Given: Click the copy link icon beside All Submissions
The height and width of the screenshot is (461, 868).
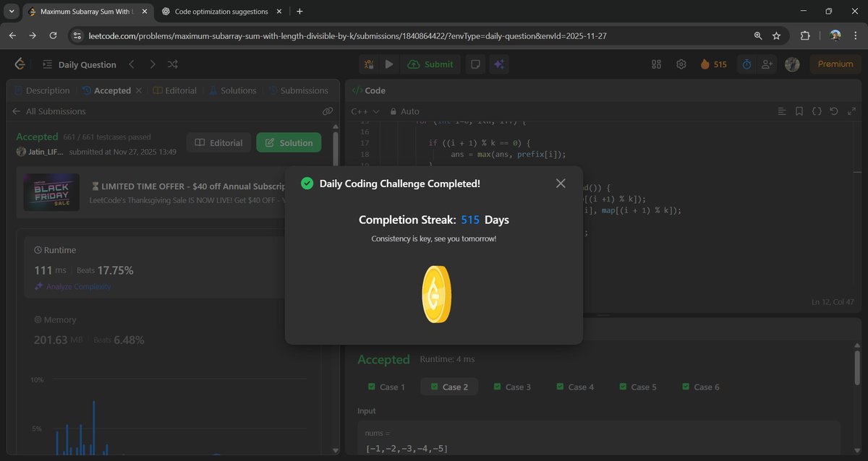Looking at the screenshot, I should point(328,111).
